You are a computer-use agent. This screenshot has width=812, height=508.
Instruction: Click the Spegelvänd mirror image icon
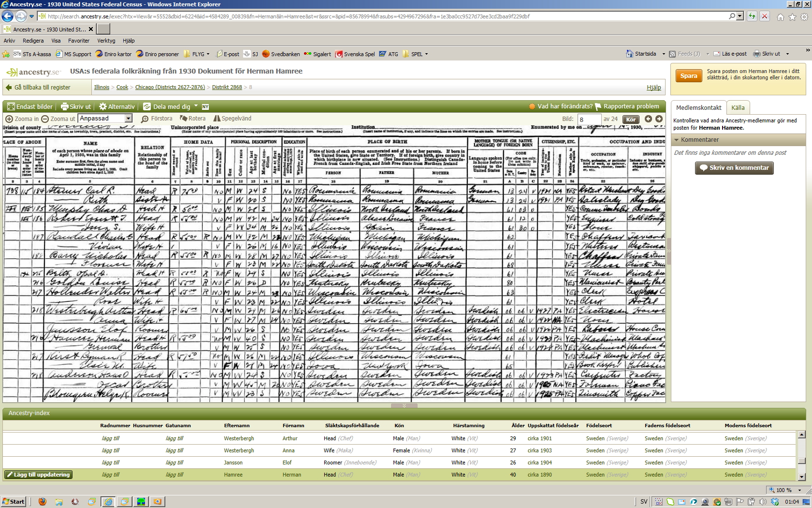point(217,119)
